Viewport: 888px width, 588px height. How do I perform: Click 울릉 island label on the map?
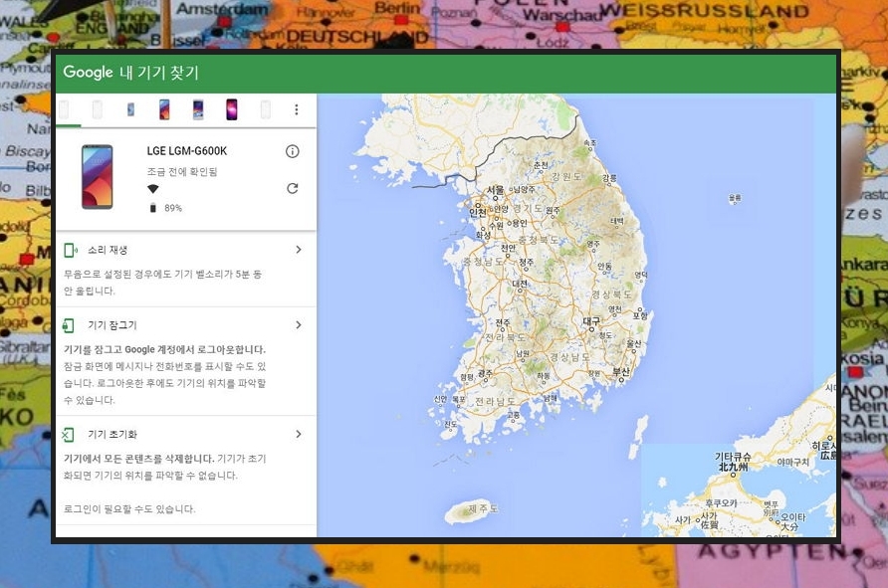click(735, 198)
